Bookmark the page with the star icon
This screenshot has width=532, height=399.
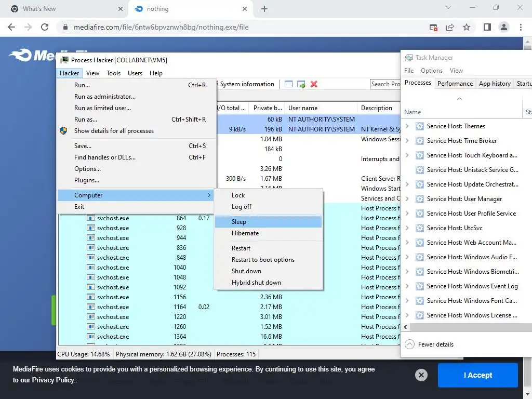(x=467, y=27)
